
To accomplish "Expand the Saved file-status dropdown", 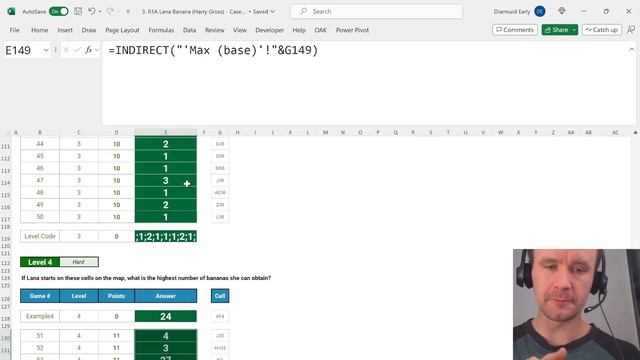I will (264, 11).
